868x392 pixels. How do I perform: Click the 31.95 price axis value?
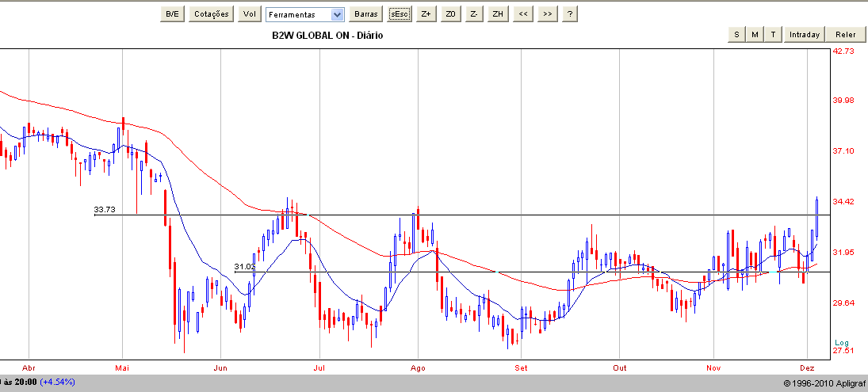point(843,252)
